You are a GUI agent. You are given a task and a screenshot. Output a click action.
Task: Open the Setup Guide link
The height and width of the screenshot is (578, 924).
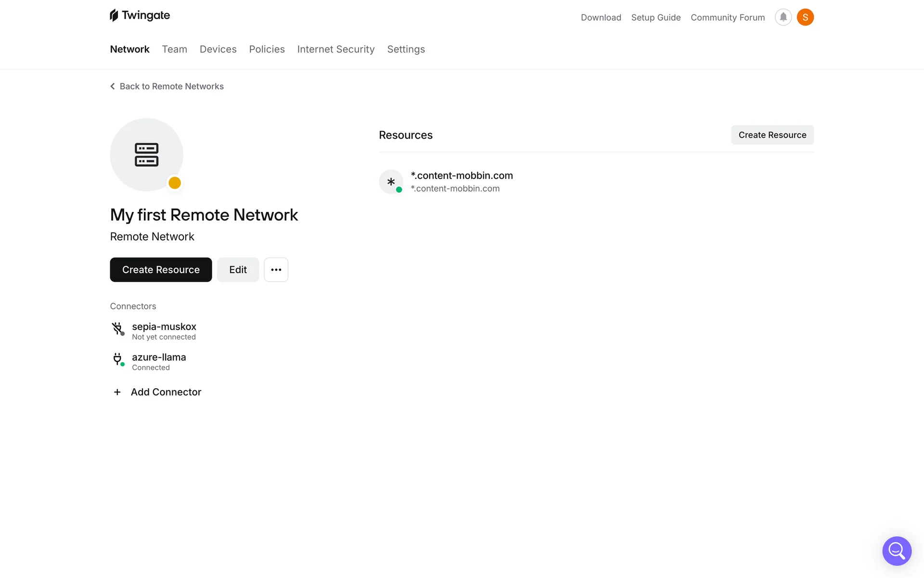[x=655, y=17]
